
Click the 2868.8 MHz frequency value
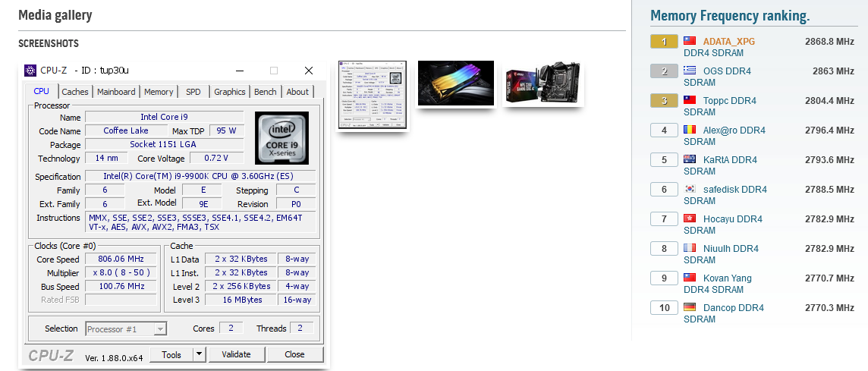829,42
